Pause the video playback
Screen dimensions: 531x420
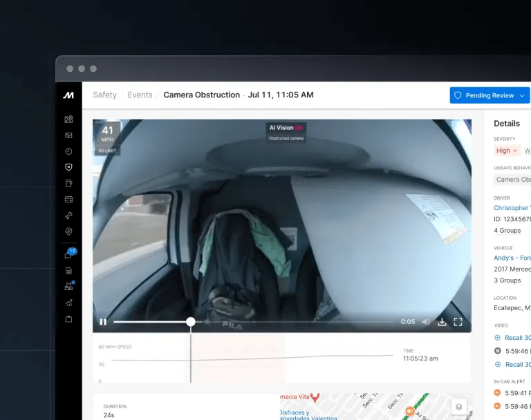point(103,322)
